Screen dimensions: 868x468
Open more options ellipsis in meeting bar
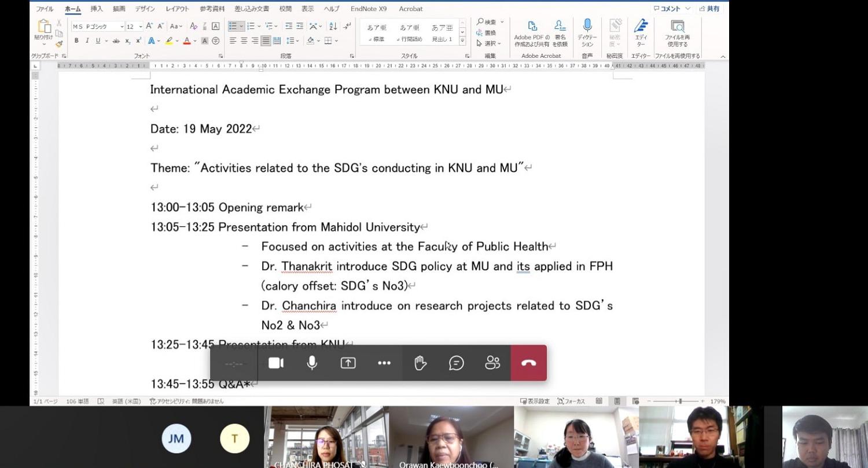tap(384, 363)
